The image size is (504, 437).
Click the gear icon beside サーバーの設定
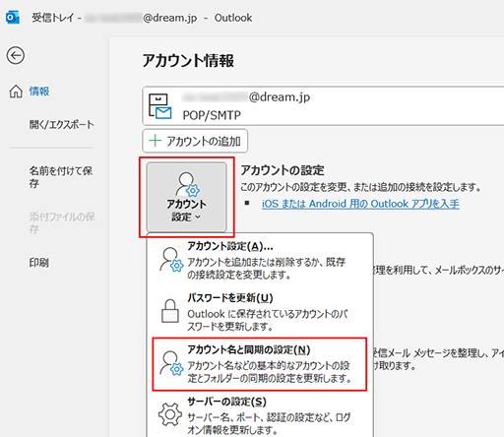[170, 414]
